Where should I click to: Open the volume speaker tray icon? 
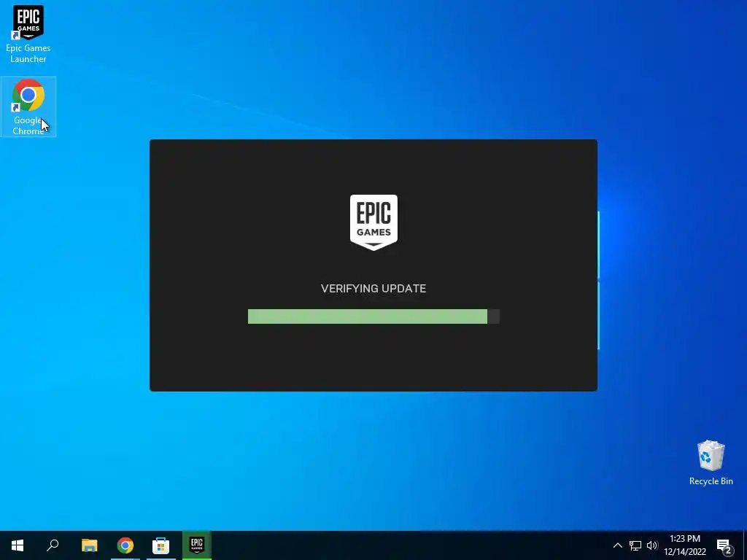(x=652, y=545)
